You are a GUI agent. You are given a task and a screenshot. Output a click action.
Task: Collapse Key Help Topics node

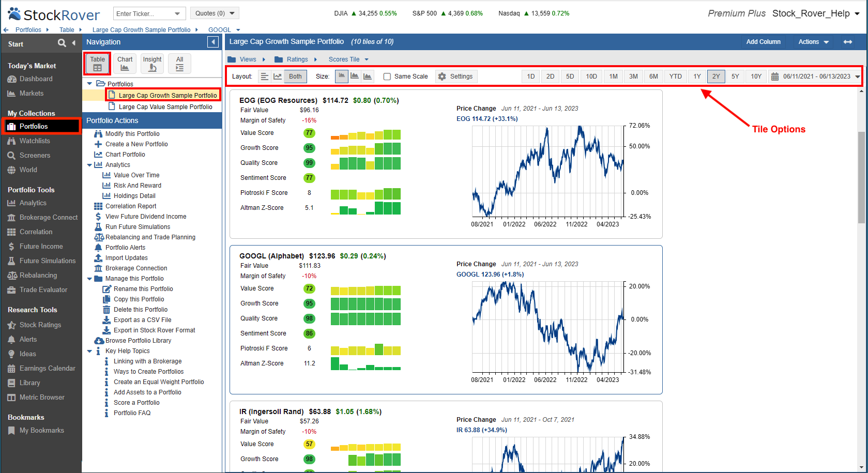pos(89,351)
